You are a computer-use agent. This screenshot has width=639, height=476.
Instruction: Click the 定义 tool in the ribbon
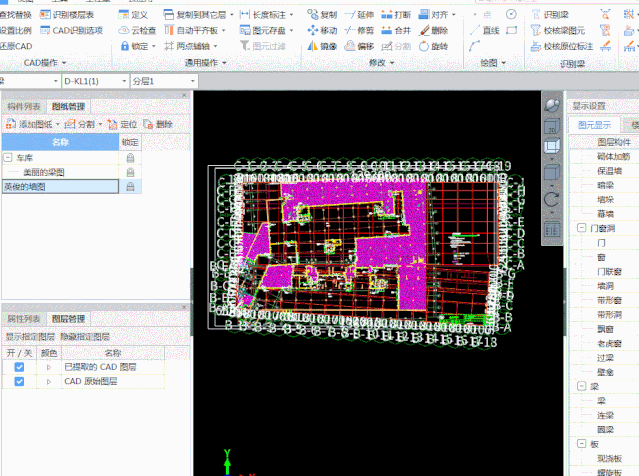coord(133,15)
